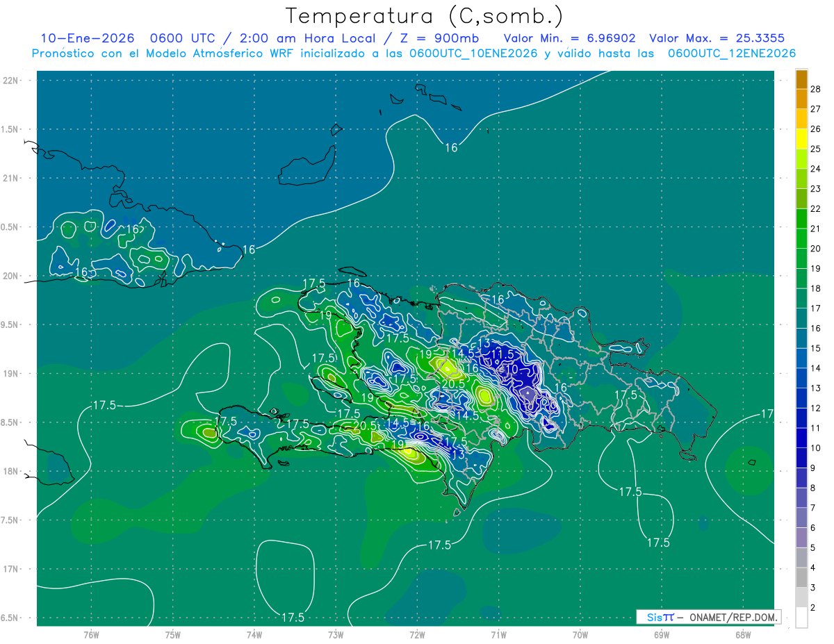Click the gray colorbar segment between 3 and 4
The width and height of the screenshot is (834, 644).
click(801, 577)
